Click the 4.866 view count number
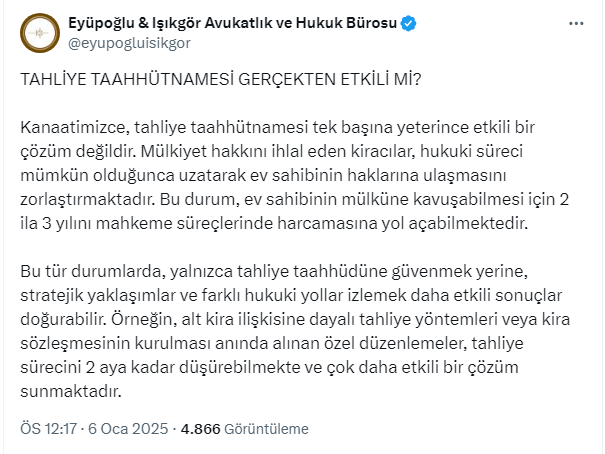 (x=200, y=429)
